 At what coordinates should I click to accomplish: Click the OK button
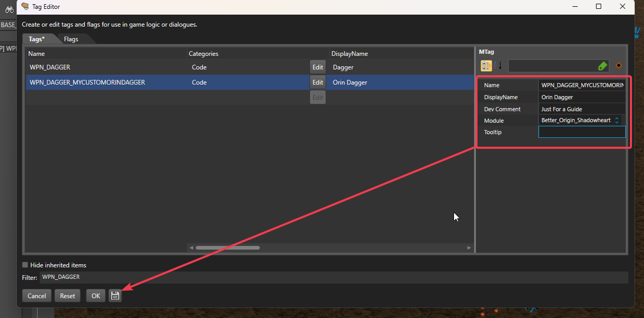tap(96, 296)
